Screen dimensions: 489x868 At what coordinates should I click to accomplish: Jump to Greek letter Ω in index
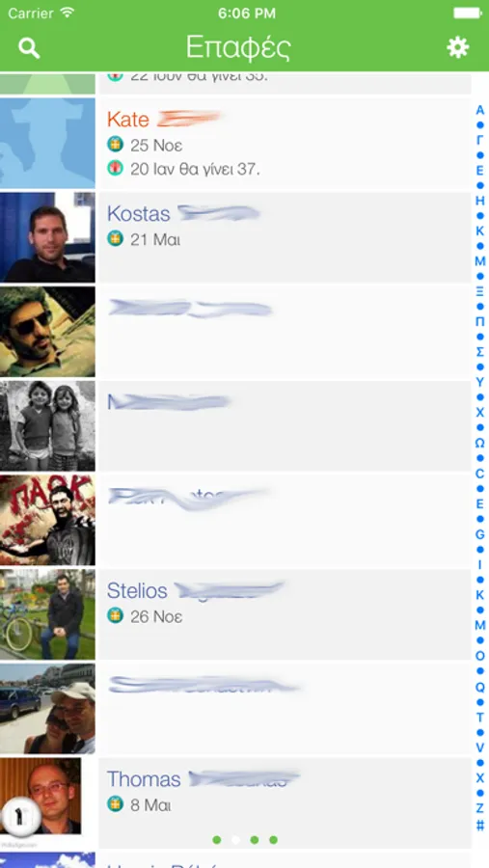(480, 443)
